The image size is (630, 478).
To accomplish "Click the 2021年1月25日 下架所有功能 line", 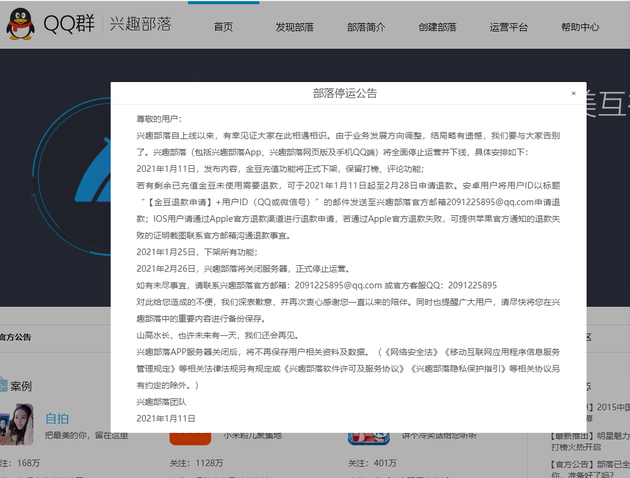I will tap(197, 252).
